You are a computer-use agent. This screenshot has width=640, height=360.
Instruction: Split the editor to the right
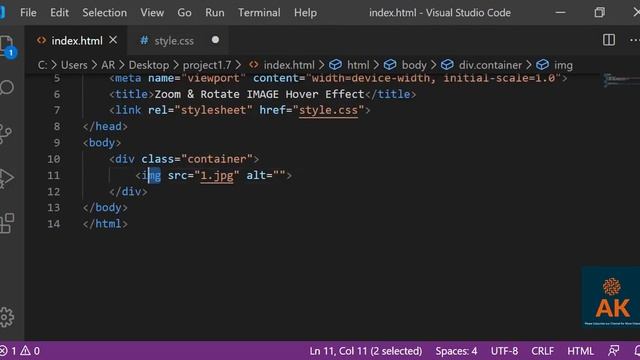609,40
